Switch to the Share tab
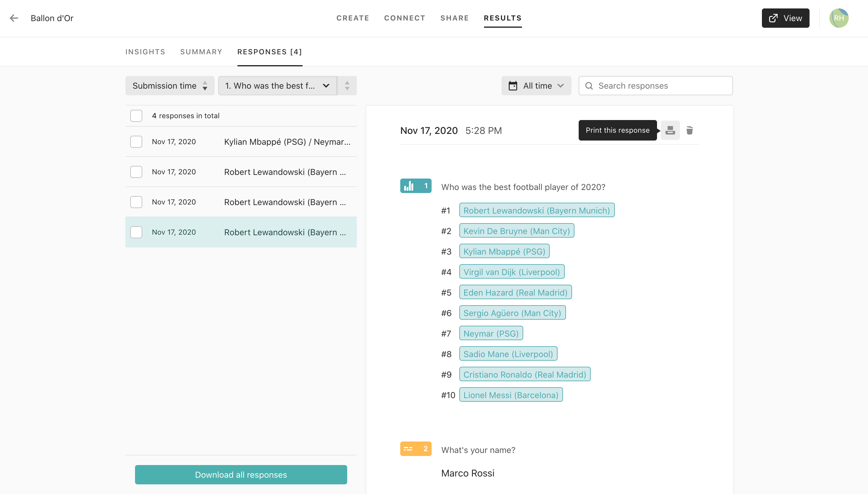Viewport: 868px width, 494px height. click(x=454, y=18)
